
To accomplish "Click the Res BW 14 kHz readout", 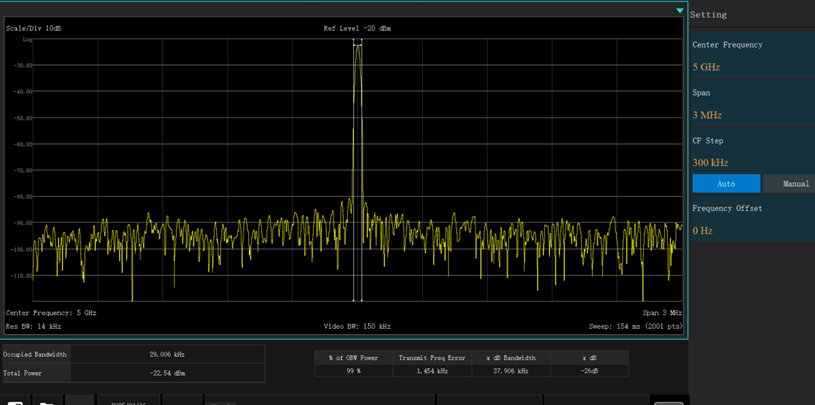I will click(x=33, y=326).
